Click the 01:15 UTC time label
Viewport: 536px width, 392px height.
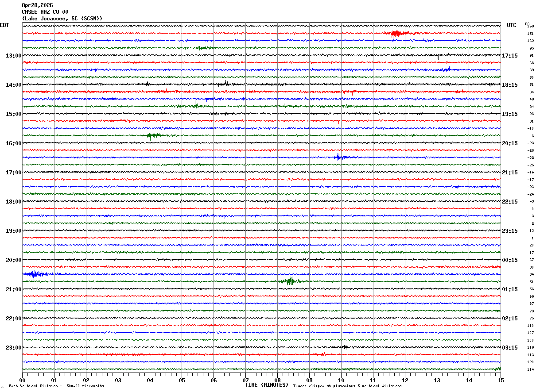pos(509,289)
